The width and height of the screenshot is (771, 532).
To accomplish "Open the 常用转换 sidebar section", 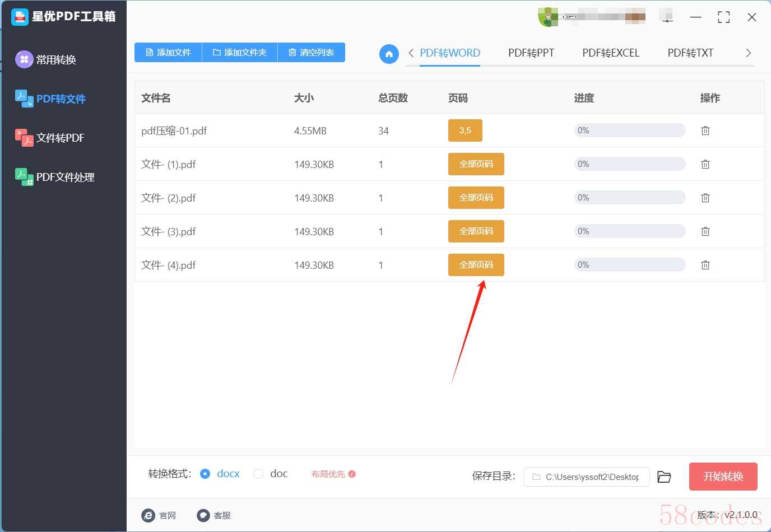I will (46, 59).
